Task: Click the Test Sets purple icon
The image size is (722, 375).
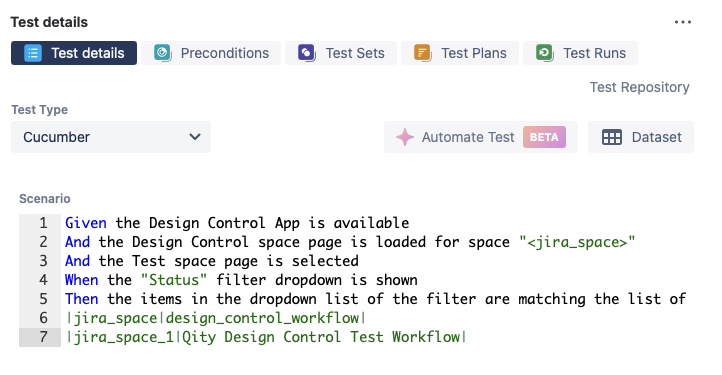Action: coord(307,53)
